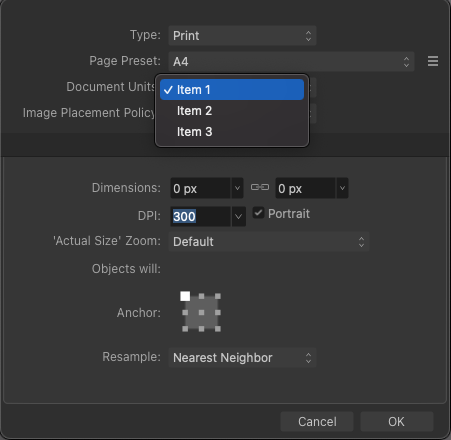The height and width of the screenshot is (440, 451).
Task: Expand the DPI dropdown arrow
Action: pos(238,216)
